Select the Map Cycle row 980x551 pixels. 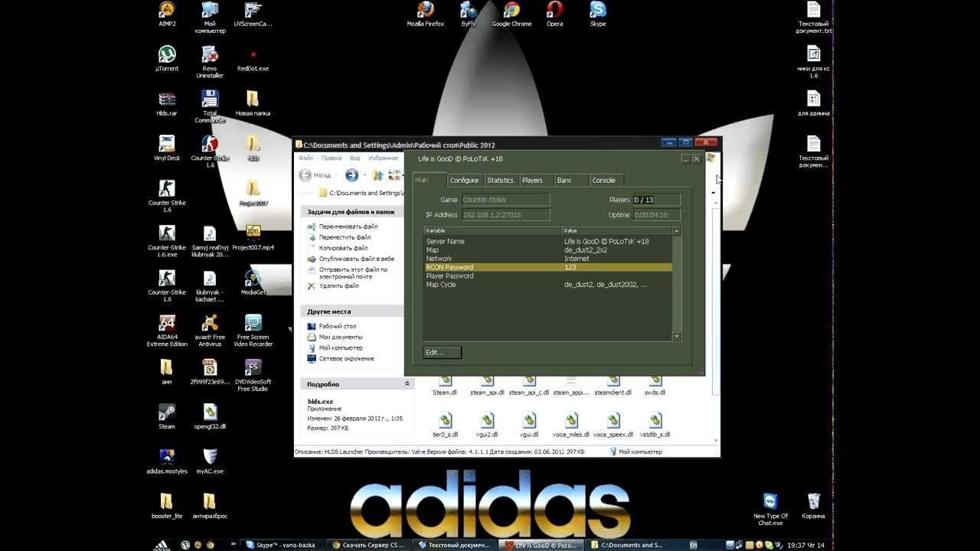[548, 285]
